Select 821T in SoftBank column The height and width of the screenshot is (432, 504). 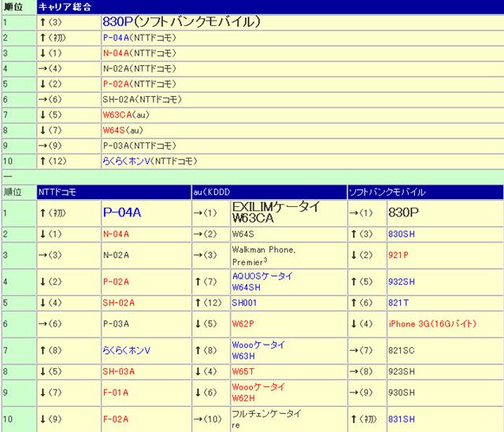(x=398, y=303)
